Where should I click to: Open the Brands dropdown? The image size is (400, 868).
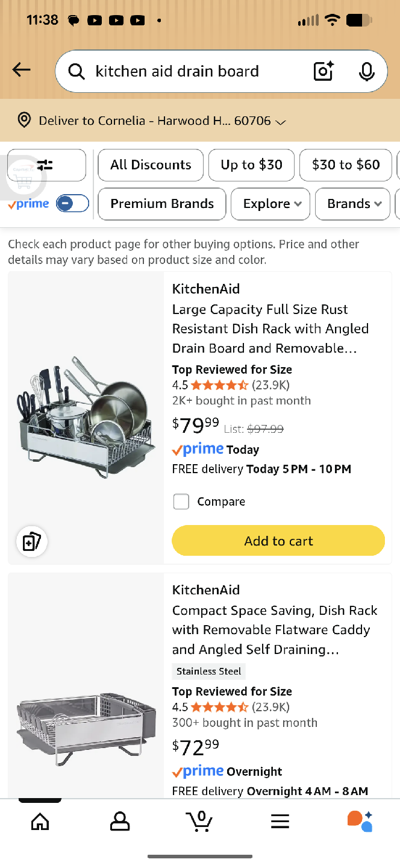[x=352, y=204]
